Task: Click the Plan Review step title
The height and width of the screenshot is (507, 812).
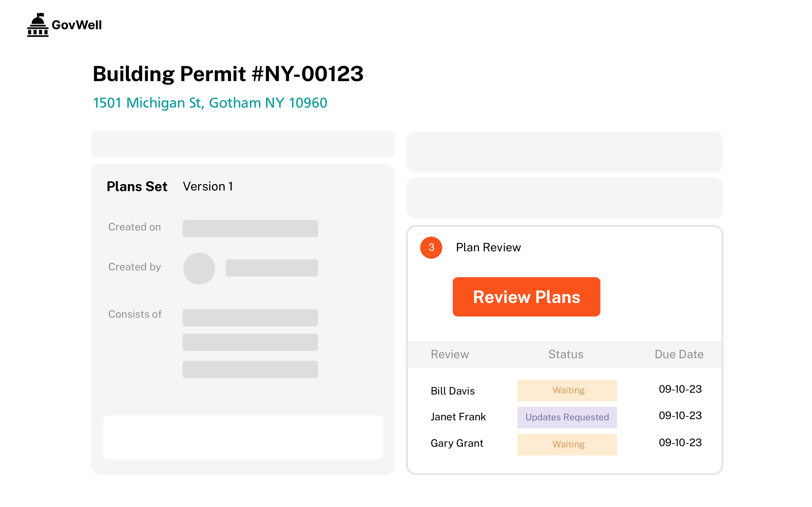Action: pos(488,247)
